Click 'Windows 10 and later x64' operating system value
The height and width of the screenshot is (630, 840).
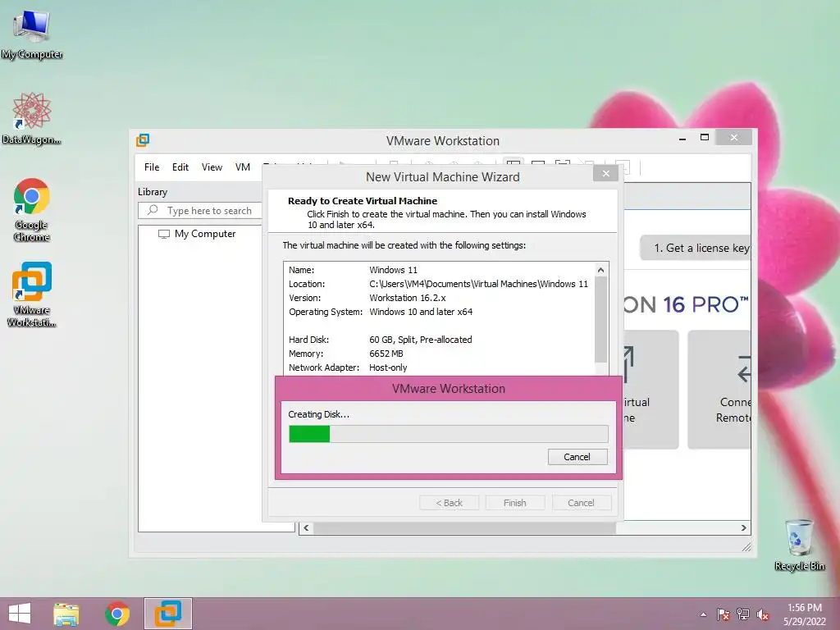pyautogui.click(x=421, y=312)
